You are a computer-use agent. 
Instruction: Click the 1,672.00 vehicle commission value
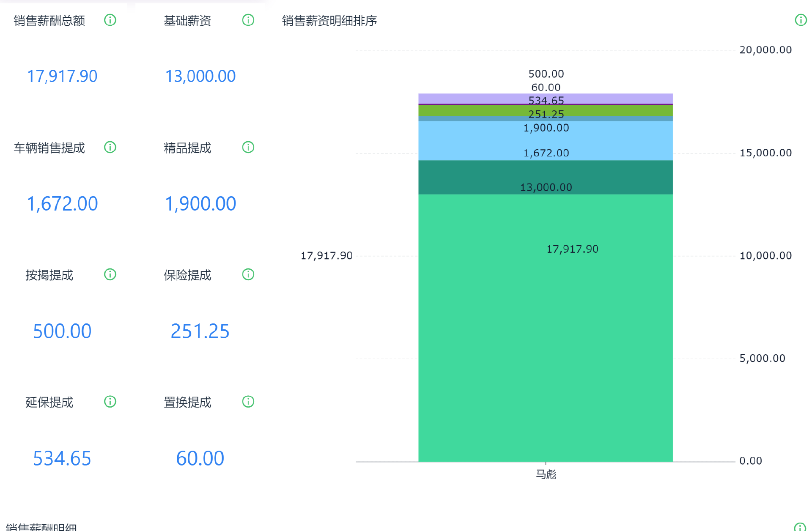62,204
